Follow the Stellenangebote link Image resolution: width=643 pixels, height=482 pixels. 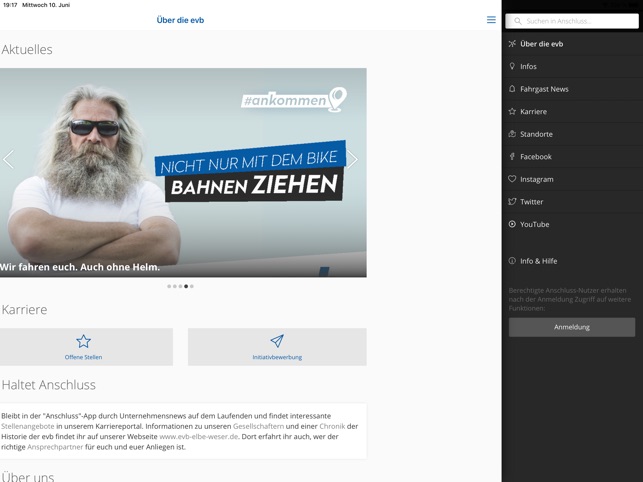point(27,426)
